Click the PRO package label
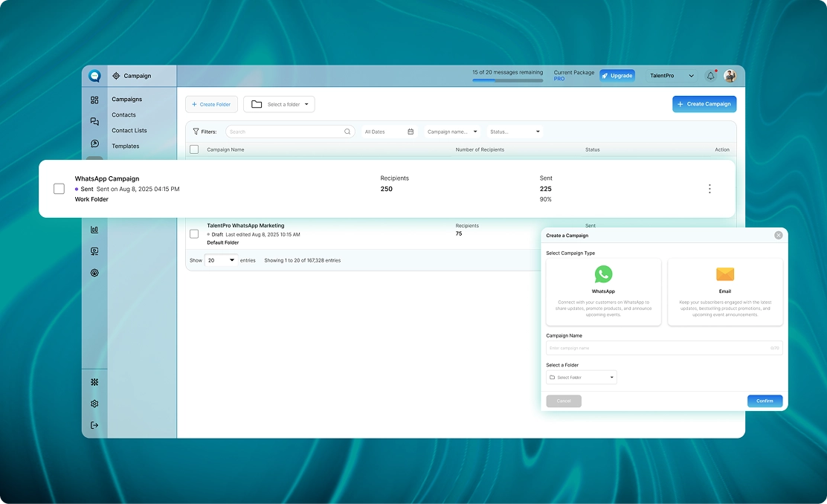Image resolution: width=827 pixels, height=504 pixels. point(559,79)
